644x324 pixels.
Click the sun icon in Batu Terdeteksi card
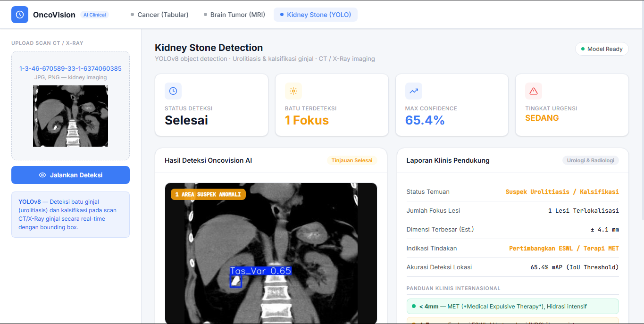click(293, 91)
